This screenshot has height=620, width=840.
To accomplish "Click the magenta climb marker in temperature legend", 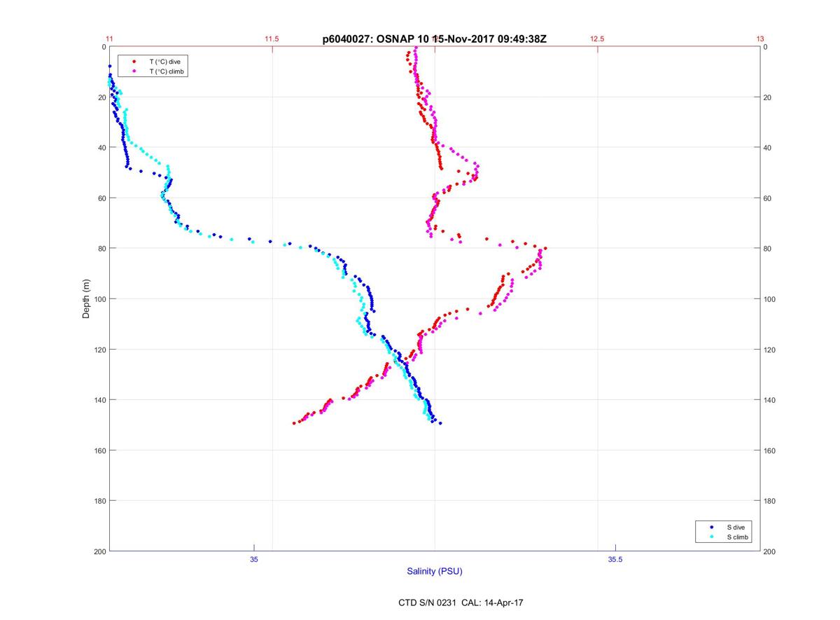I will click(x=134, y=71).
